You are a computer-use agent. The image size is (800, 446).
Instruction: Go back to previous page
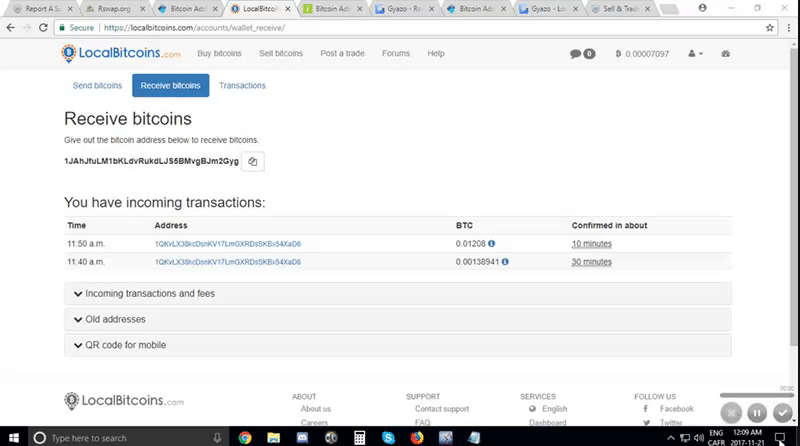pos(11,28)
